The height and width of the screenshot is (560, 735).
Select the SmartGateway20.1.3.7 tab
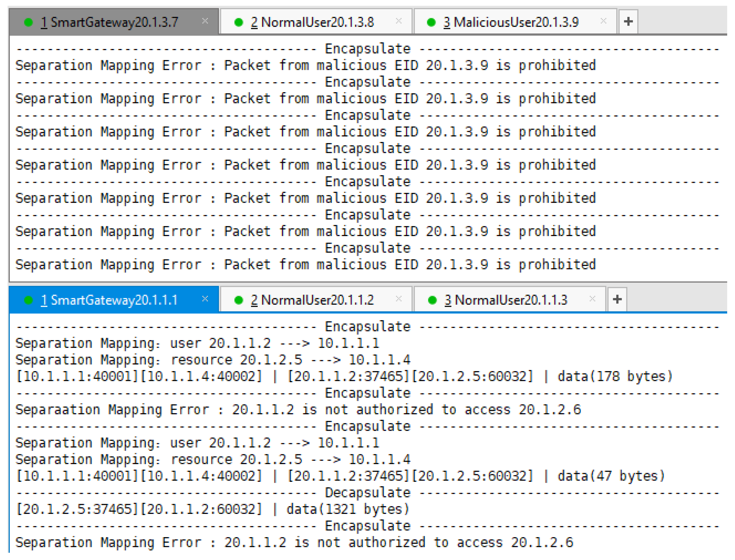pyautogui.click(x=110, y=22)
